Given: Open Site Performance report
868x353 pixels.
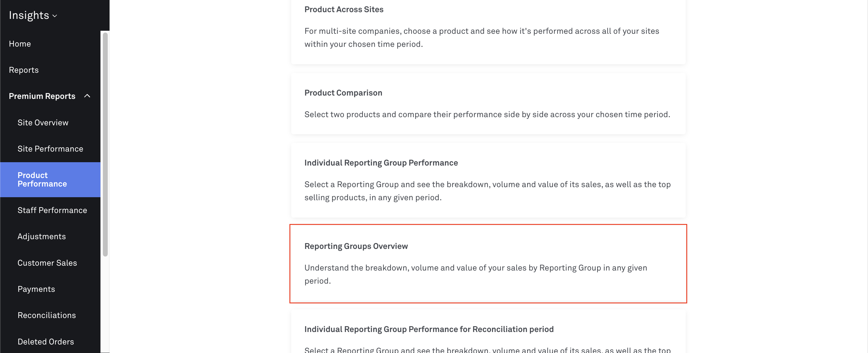Looking at the screenshot, I should pos(51,149).
